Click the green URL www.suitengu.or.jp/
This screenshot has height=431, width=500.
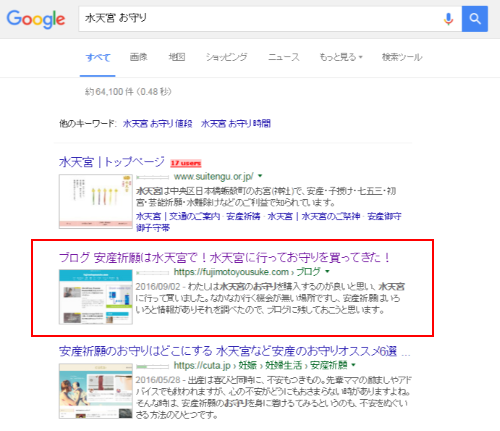coord(214,176)
